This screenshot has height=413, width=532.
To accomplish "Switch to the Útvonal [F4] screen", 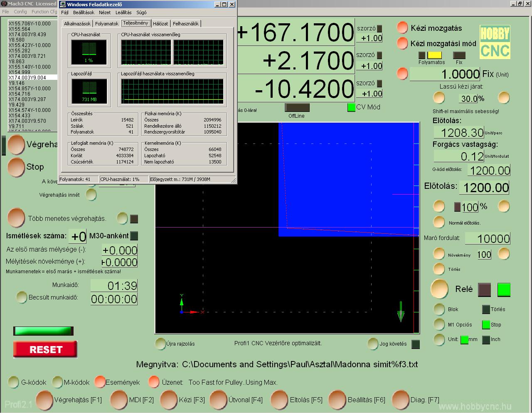I will click(219, 400).
